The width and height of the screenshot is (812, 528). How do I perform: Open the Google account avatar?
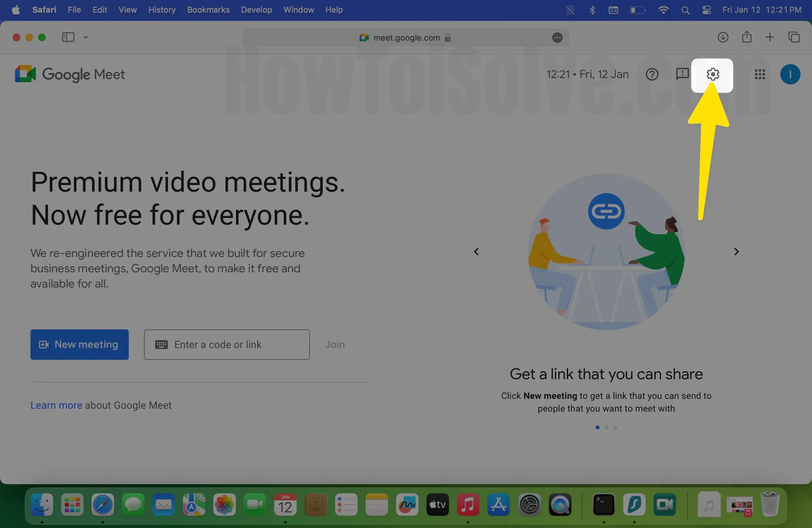[x=790, y=74]
